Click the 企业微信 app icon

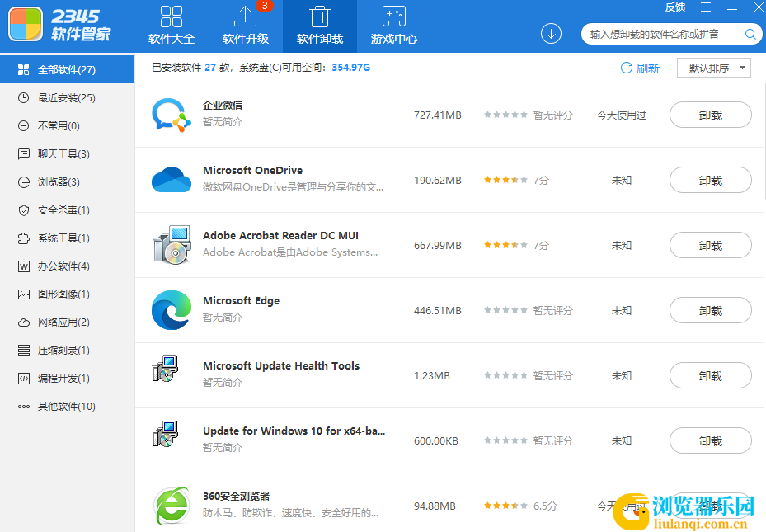pyautogui.click(x=171, y=115)
